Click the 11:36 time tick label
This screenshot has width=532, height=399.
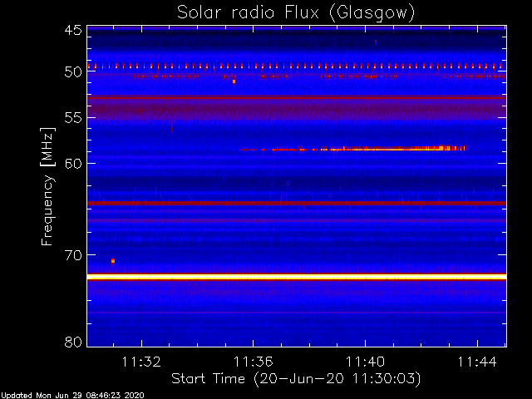[253, 362]
